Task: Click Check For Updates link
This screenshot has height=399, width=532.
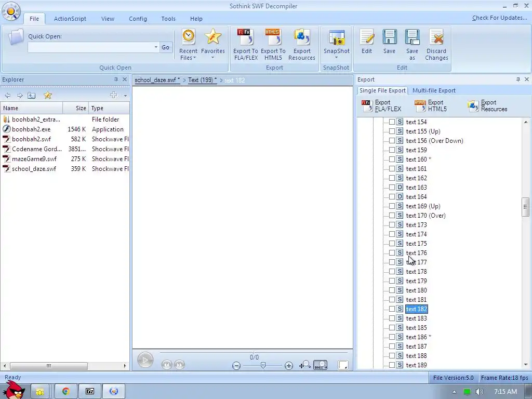Action: click(499, 18)
